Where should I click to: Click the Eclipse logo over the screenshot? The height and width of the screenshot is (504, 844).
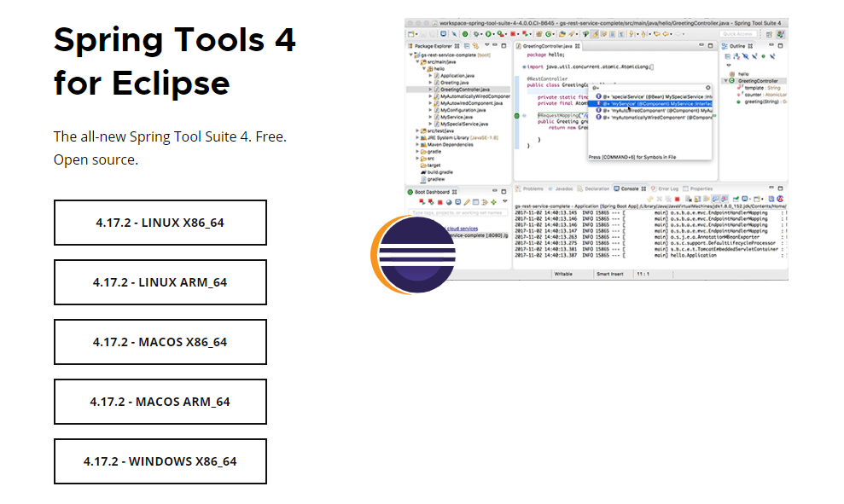click(413, 254)
